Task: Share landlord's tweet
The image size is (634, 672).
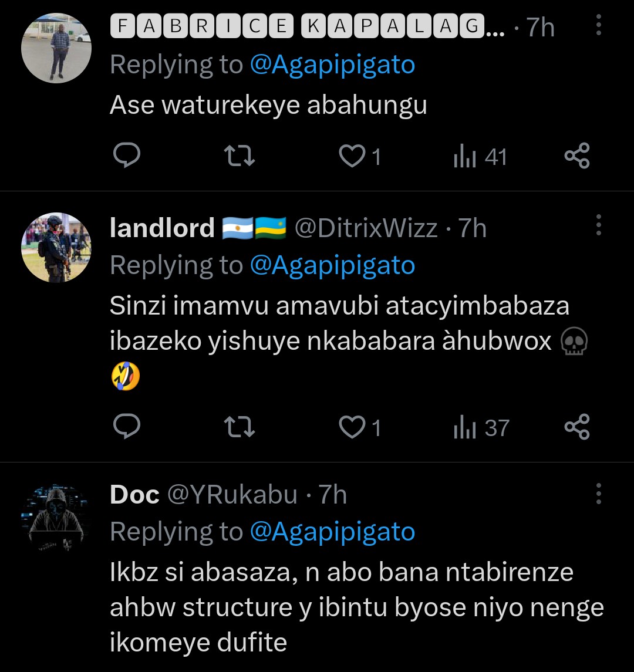Action: (576, 427)
